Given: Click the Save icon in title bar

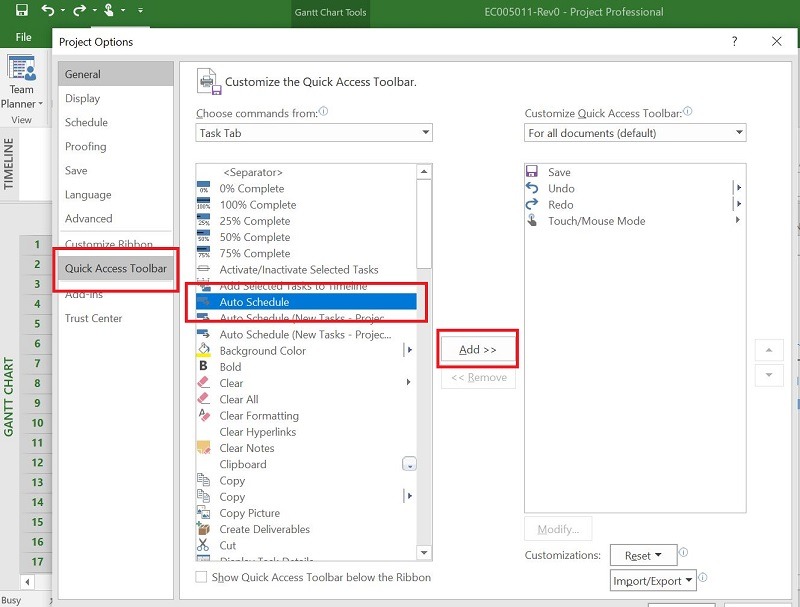Looking at the screenshot, I should tap(21, 10).
